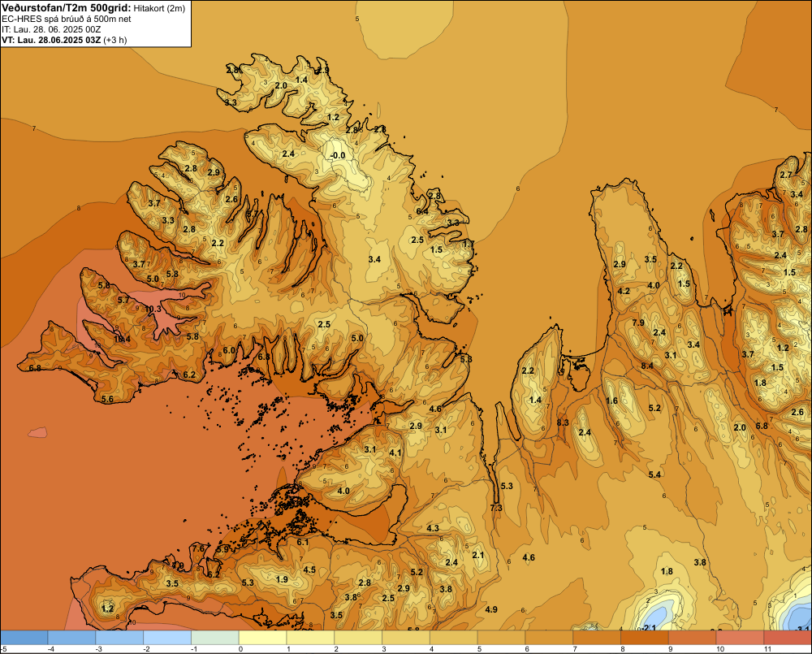Click the 'IT: Lau. 28. 06. 2025 00Z' line
The height and width of the screenshot is (654, 812).
click(x=50, y=29)
